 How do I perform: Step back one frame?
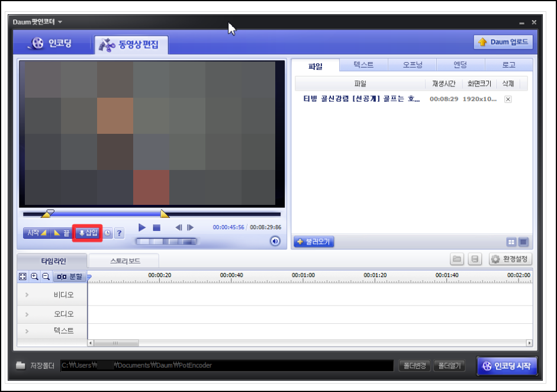179,227
